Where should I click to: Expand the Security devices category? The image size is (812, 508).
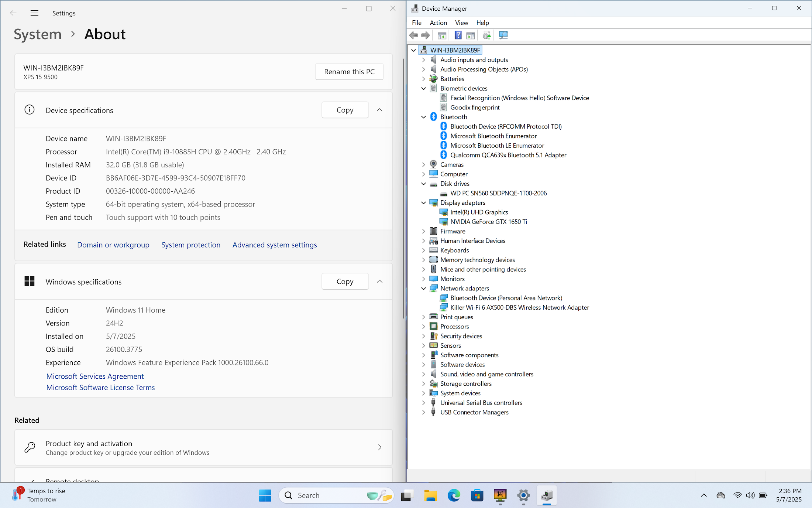[423, 336]
